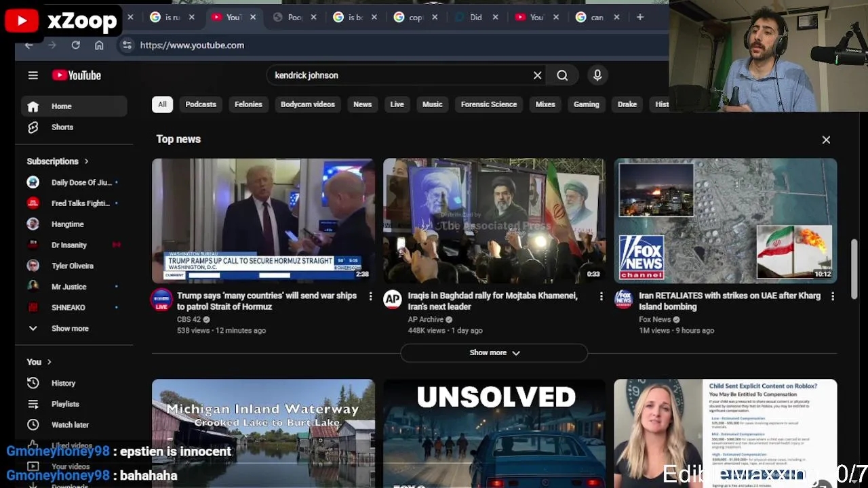Click the YouTube logo
Viewport: 868px width, 488px height.
point(77,75)
